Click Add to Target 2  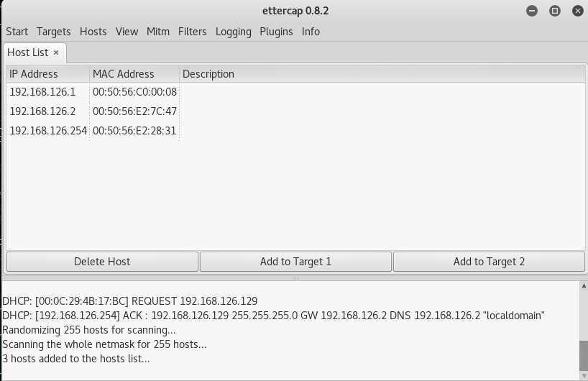[489, 262]
